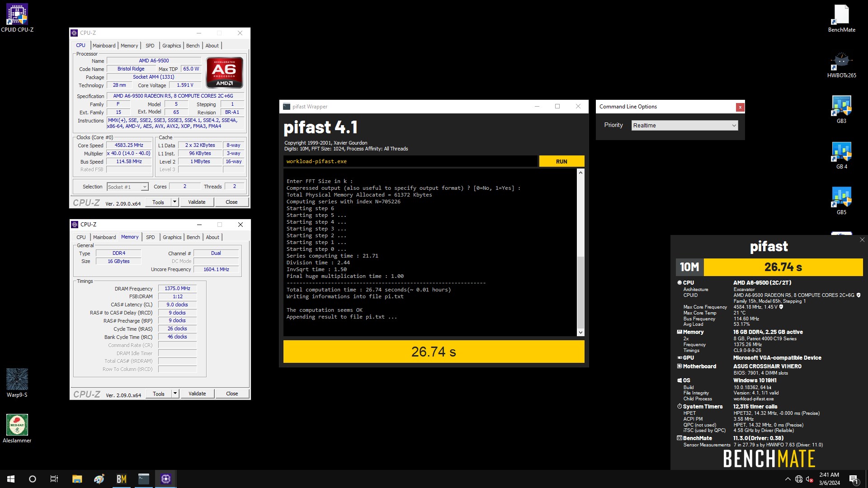This screenshot has width=868, height=488.
Task: Open File Explorer from taskbar
Action: [x=77, y=479]
